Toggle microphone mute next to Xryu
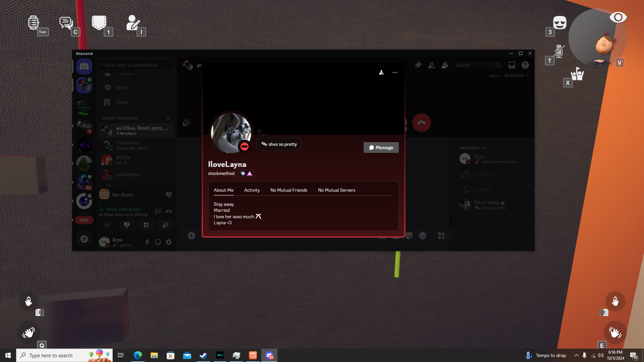 coord(147,242)
